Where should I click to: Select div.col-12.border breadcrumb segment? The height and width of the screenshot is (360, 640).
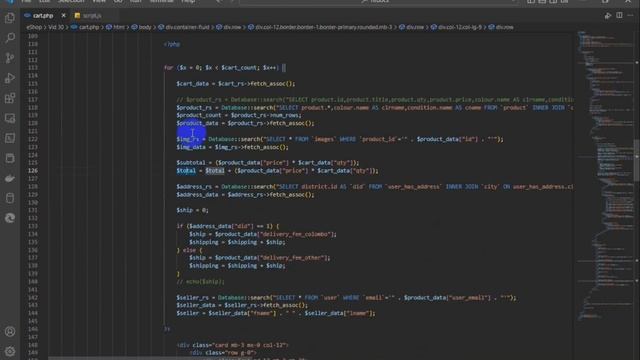coord(320,27)
